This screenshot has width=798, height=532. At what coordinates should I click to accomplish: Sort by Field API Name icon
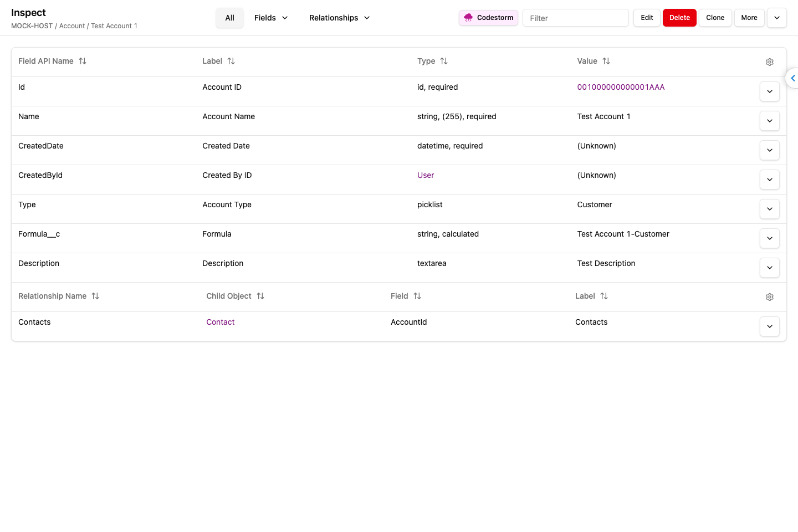click(83, 62)
